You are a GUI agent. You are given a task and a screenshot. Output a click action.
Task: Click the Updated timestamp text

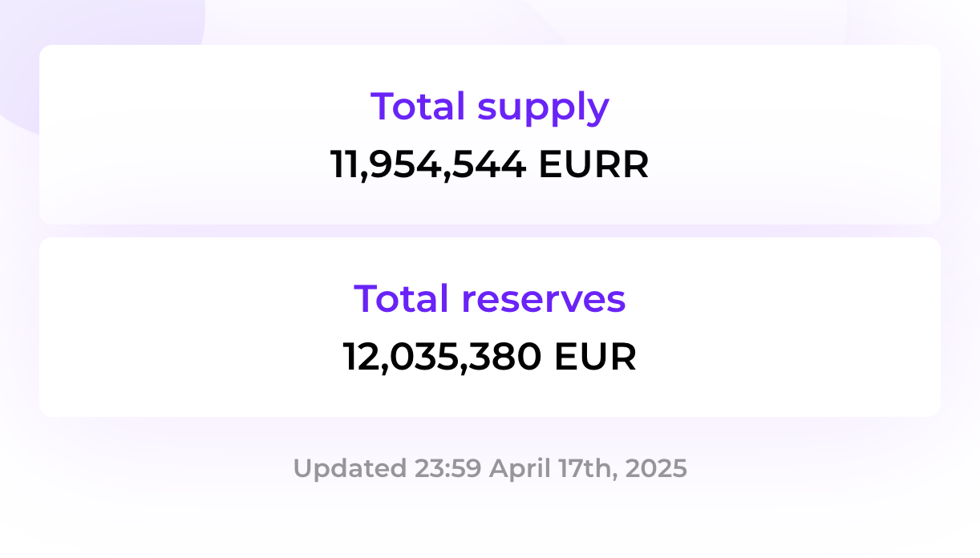(x=489, y=468)
